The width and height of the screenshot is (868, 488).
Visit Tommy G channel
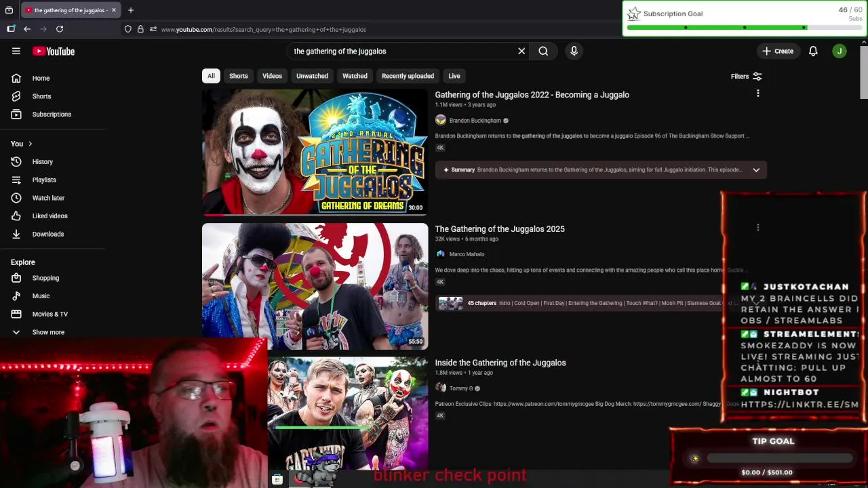coord(460,388)
